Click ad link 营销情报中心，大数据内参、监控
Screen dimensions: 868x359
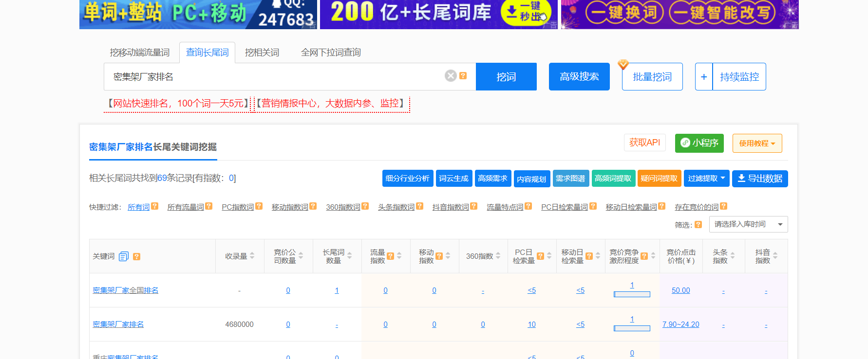(x=331, y=103)
